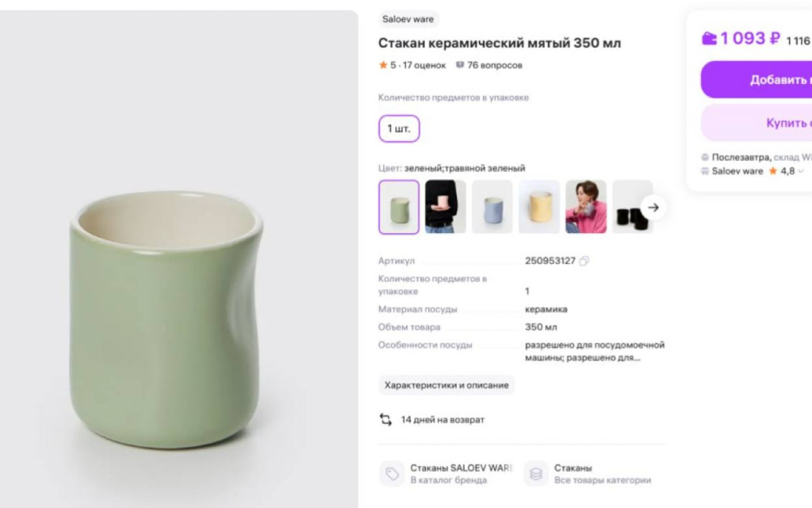Click the 14-day return arrows icon
The width and height of the screenshot is (812, 508).
(386, 419)
